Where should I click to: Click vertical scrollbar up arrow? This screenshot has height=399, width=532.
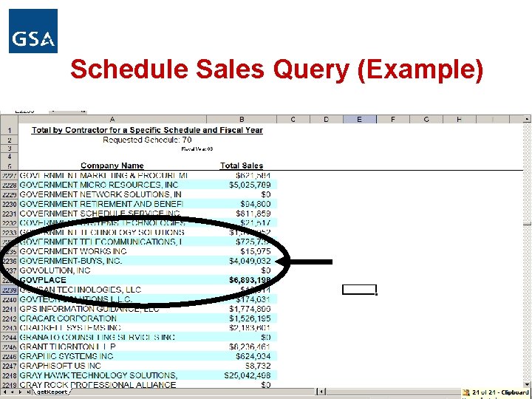click(527, 119)
